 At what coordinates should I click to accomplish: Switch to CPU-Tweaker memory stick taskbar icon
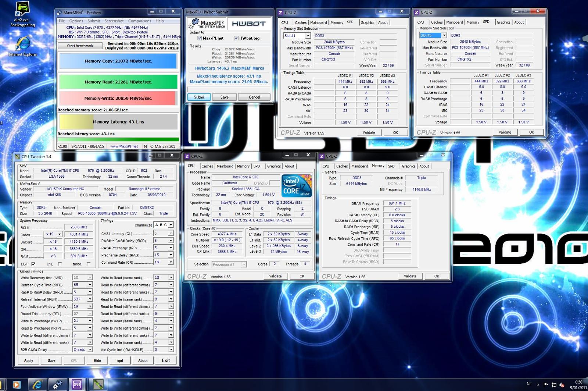pyautogui.click(x=98, y=385)
